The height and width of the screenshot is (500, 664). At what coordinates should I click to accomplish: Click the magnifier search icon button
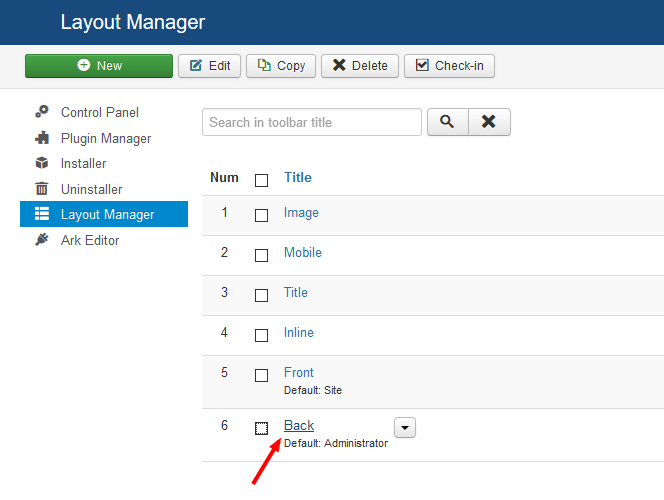click(x=447, y=122)
